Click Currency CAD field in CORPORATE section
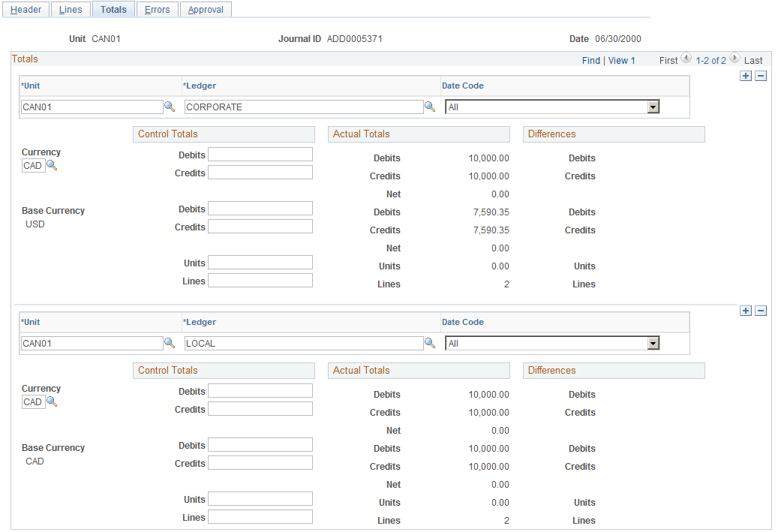This screenshot has height=532, width=778. 33,165
